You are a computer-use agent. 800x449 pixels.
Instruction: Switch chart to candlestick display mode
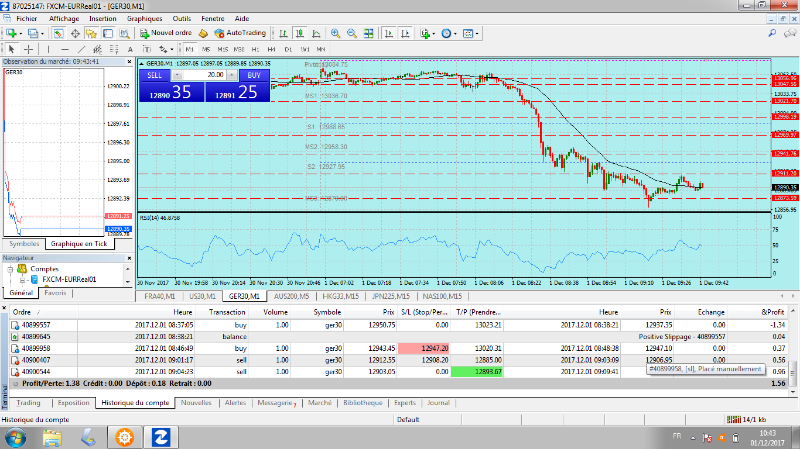tap(299, 33)
